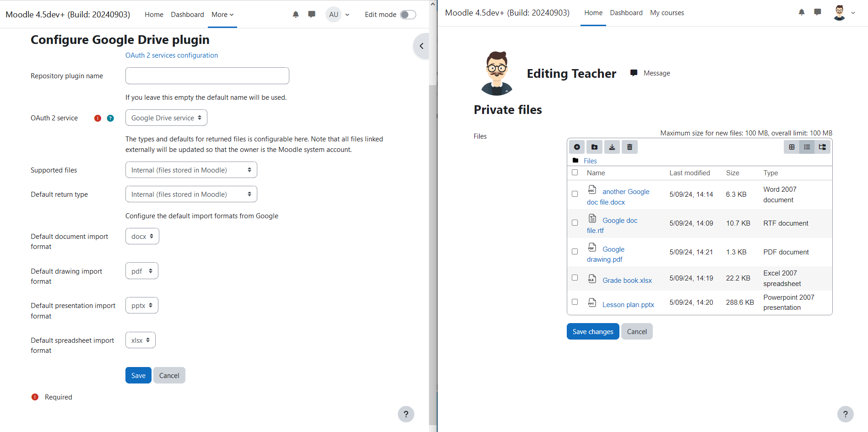Click the Files folder icon in breadcrumb
Screen dimensions: 868x432
tap(575, 161)
